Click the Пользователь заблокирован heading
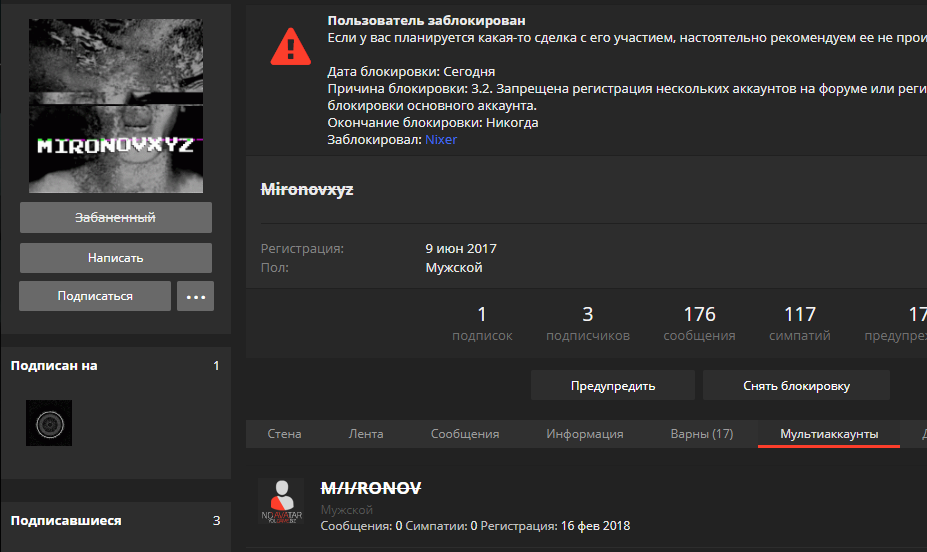This screenshot has height=552, width=927. [x=426, y=21]
